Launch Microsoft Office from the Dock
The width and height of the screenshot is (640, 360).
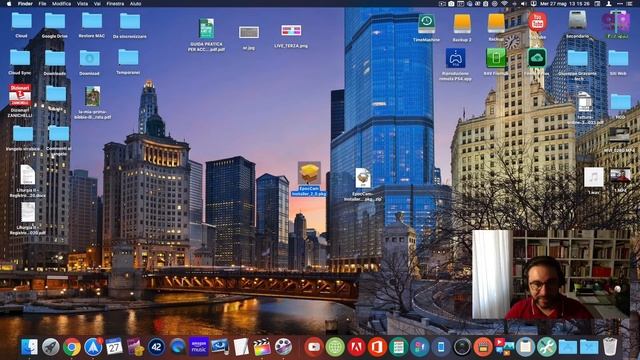click(x=377, y=347)
